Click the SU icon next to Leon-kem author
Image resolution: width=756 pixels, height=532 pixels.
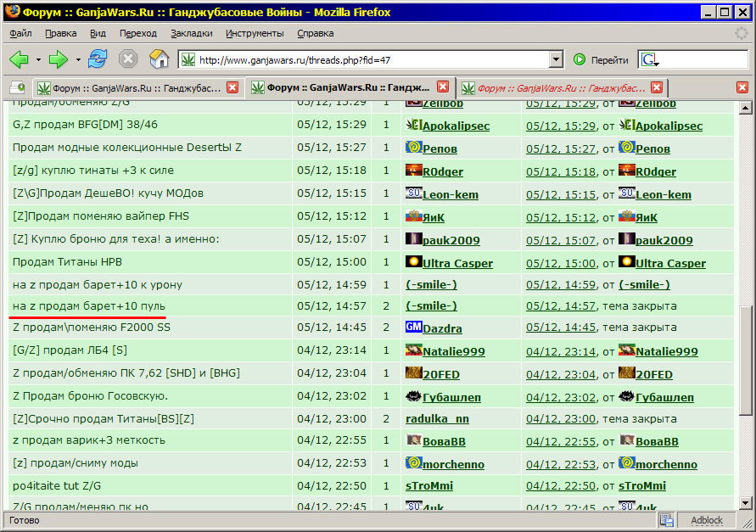tap(414, 193)
